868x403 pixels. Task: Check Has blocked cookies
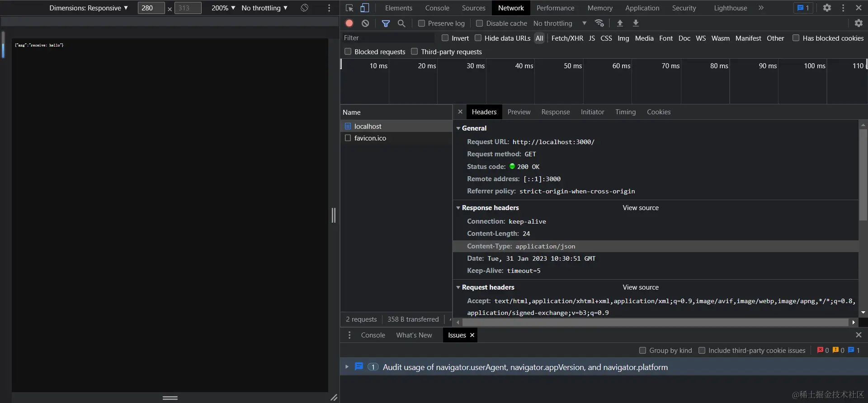pos(796,38)
